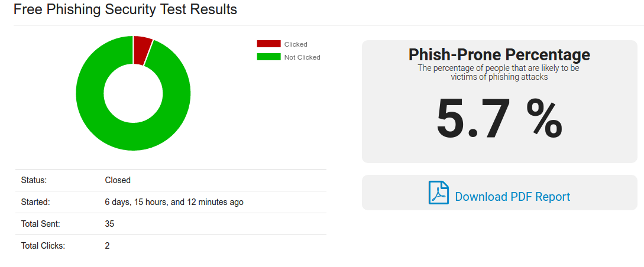This screenshot has height=267, width=644.
Task: Click the Total Clicks label
Action: (43, 246)
